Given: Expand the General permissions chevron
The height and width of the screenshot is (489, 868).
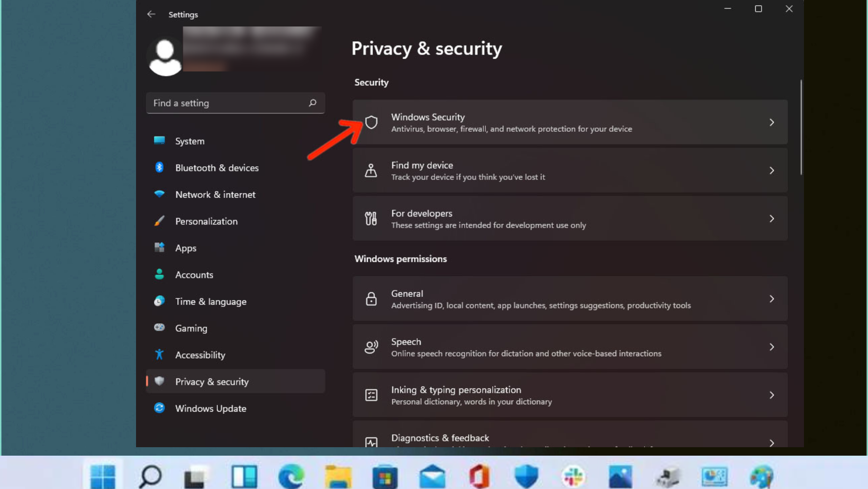Looking at the screenshot, I should tap(772, 298).
